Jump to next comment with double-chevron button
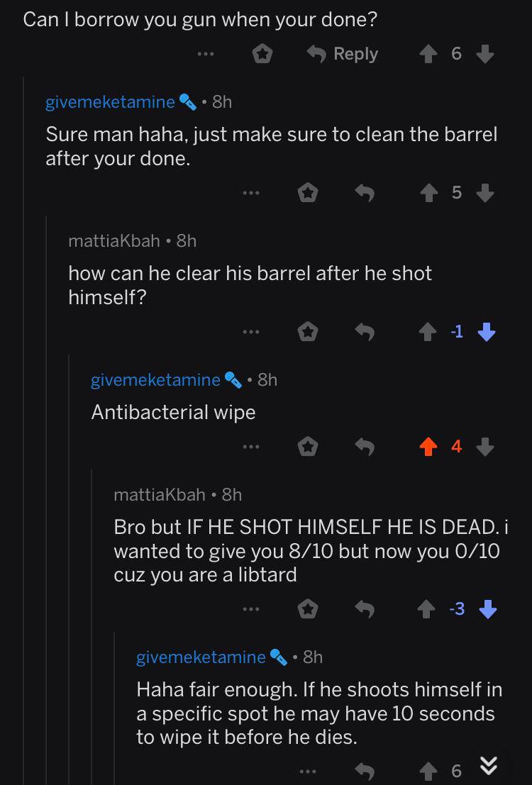The image size is (532, 785). pos(487,765)
